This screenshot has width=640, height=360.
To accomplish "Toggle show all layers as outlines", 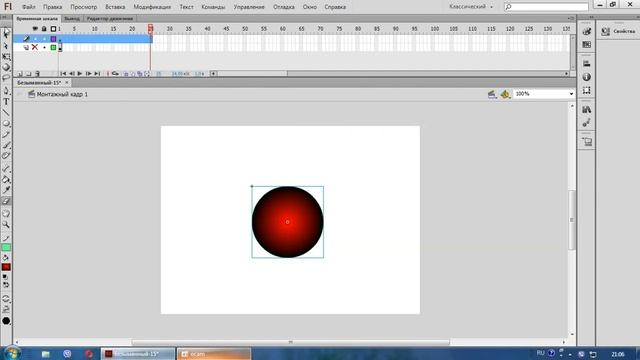I will [x=53, y=29].
